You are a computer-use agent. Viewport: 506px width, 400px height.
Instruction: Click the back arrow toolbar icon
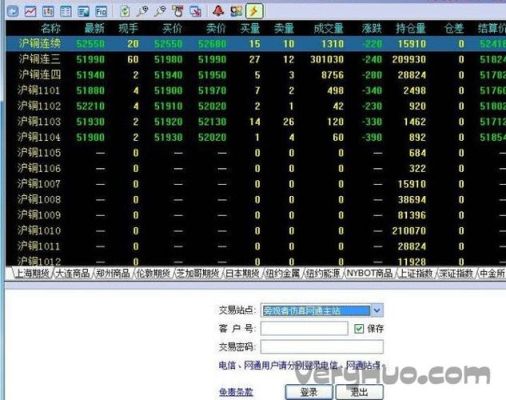(13, 12)
